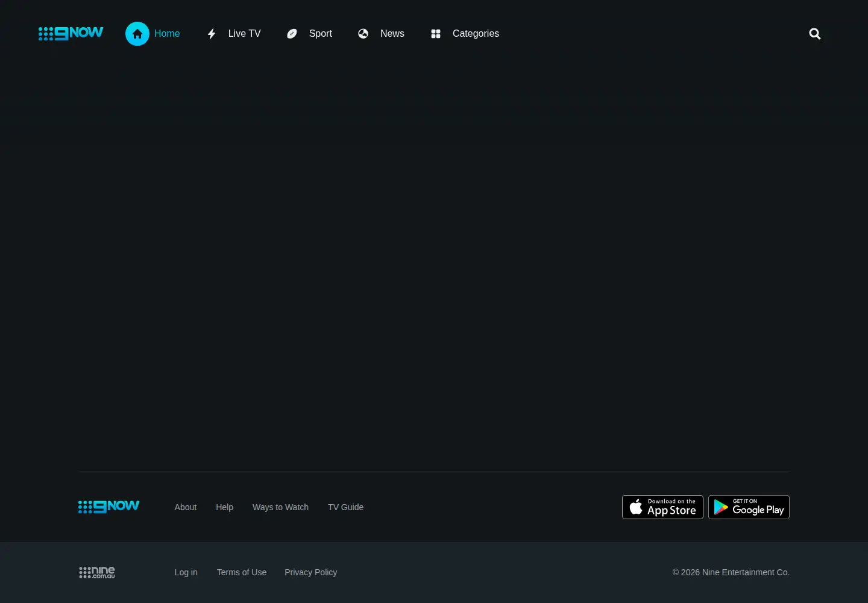Click the nine.com.au logo
Image resolution: width=868 pixels, height=603 pixels.
[97, 572]
